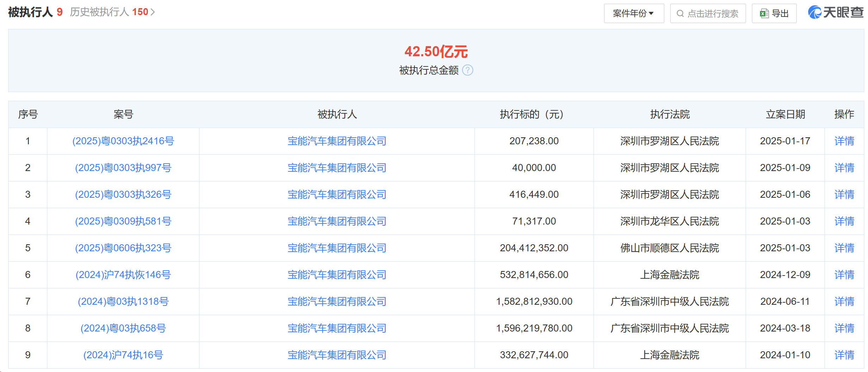Click 宝能汽车集团有限公司 in row 5
Screen dimensions: 868x372
337,248
